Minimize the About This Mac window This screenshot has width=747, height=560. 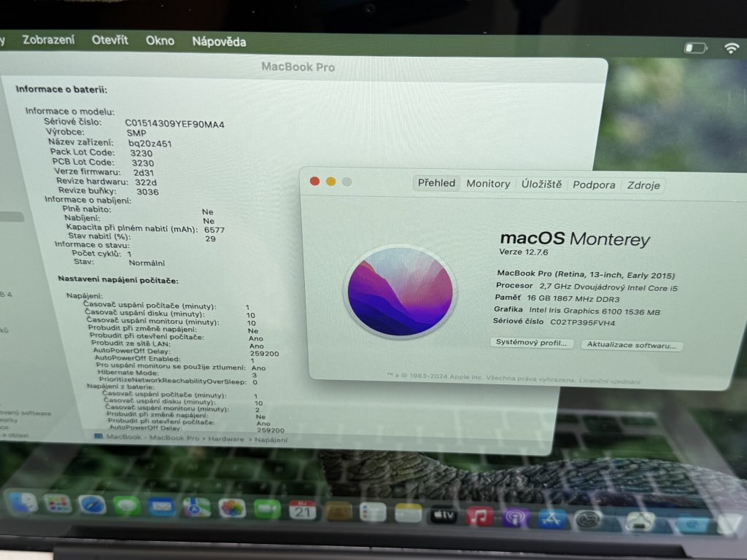coord(330,182)
